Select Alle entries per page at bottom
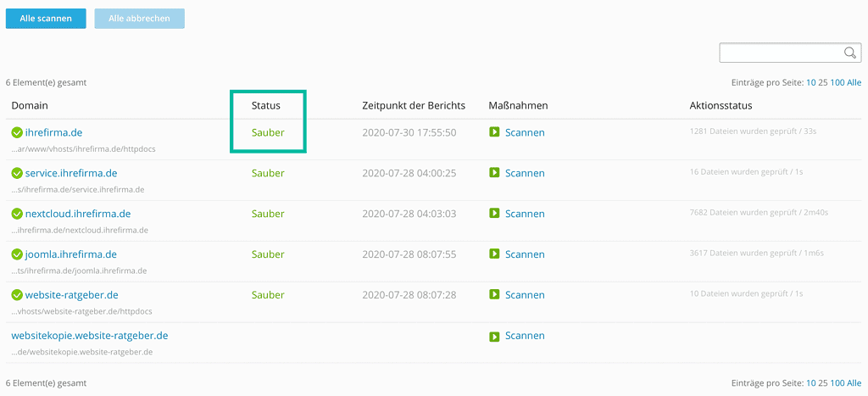 coord(854,383)
